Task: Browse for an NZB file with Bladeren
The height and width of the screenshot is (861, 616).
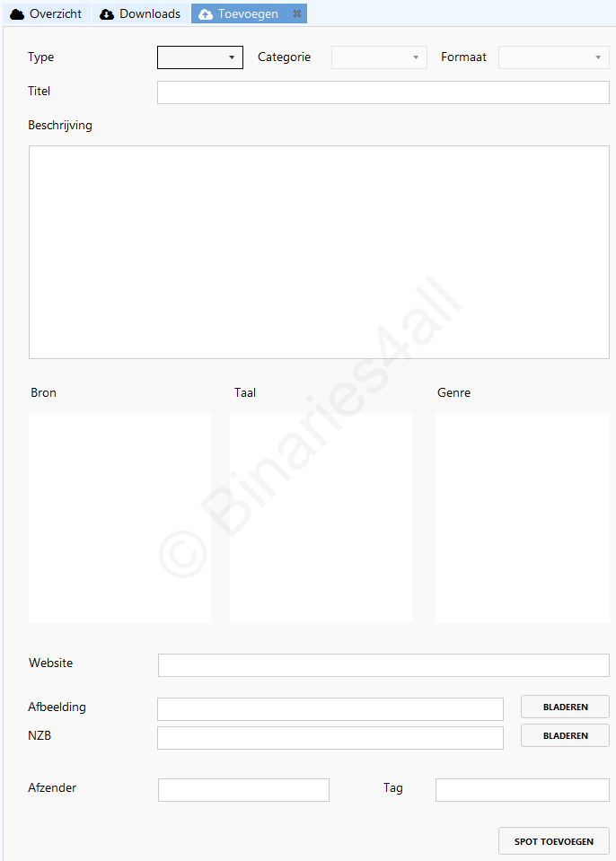Action: [x=565, y=735]
